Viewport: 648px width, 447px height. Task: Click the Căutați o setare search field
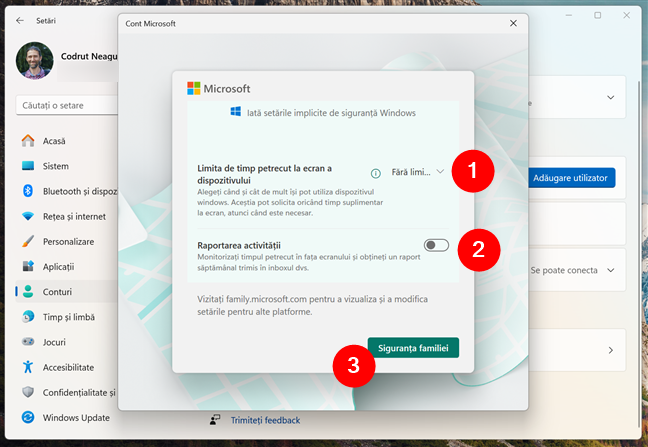click(x=67, y=105)
